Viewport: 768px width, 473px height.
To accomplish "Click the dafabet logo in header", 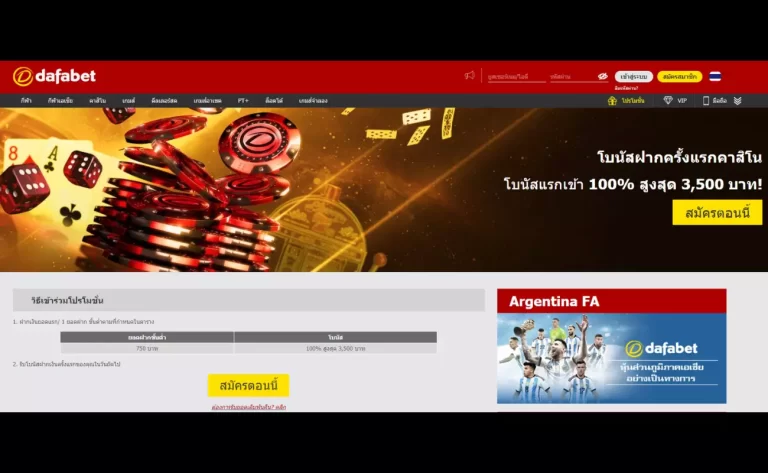I will pyautogui.click(x=54, y=76).
